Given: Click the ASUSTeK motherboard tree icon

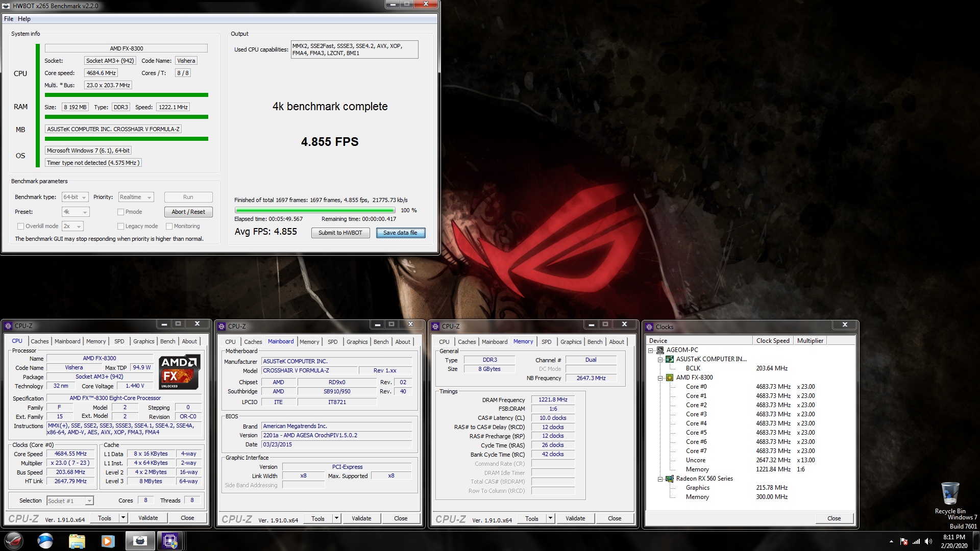Looking at the screenshot, I should click(670, 359).
